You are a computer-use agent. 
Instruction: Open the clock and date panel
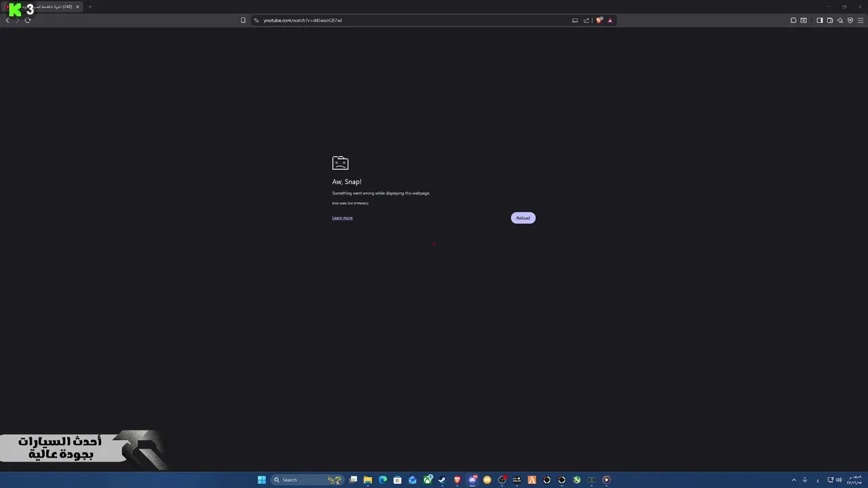point(854,480)
